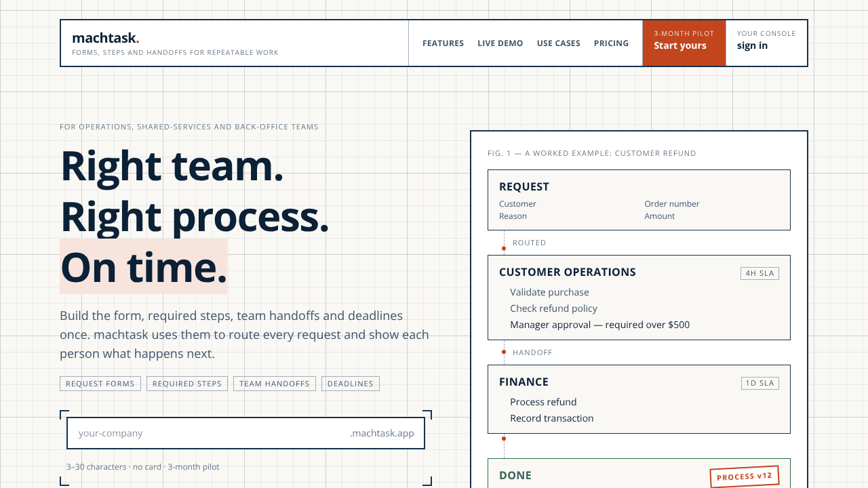868x488 pixels.
Task: Click the Customer Operations heading
Action: click(568, 272)
